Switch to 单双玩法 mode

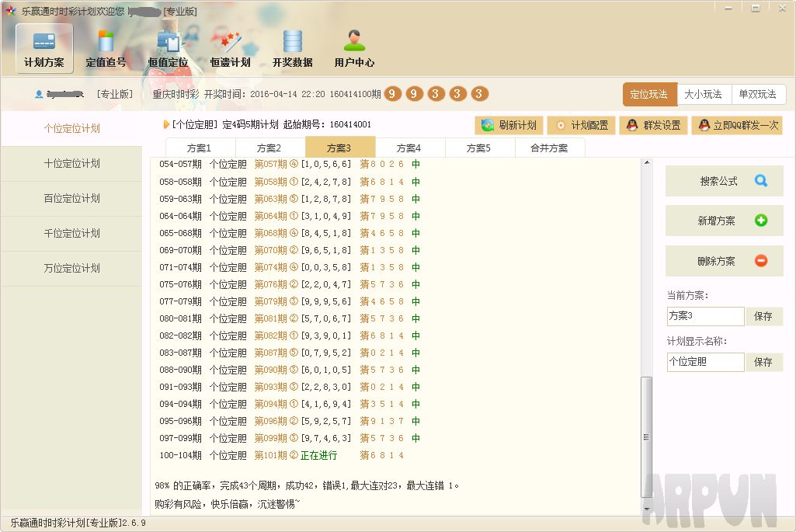[758, 95]
